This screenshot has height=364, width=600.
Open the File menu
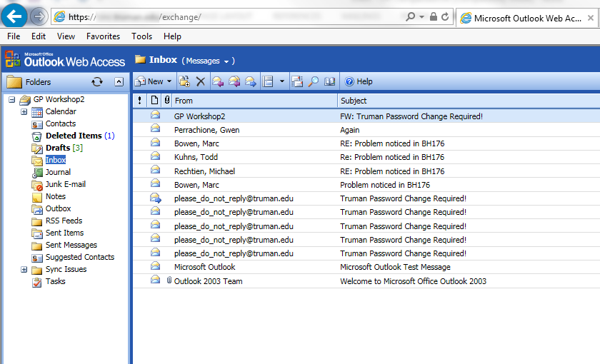point(14,36)
